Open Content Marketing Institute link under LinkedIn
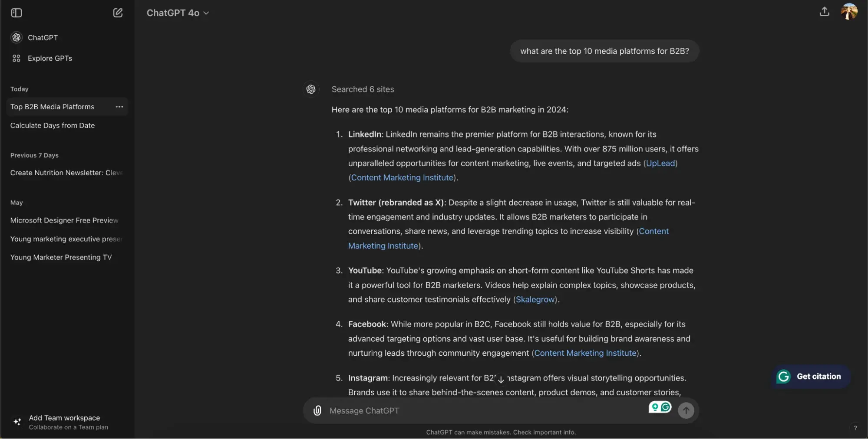Screen dimensions: 868x439 pyautogui.click(x=402, y=178)
